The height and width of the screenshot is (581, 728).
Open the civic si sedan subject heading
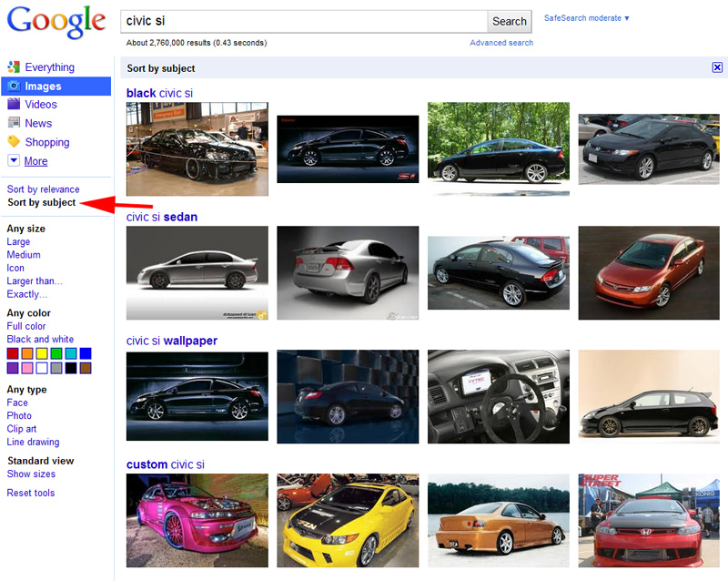pyautogui.click(x=162, y=217)
